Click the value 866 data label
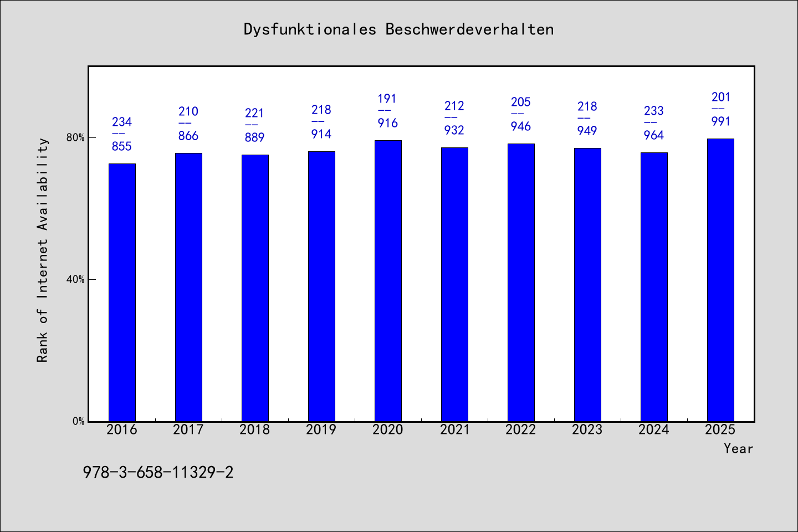This screenshot has height=532, width=798. point(188,136)
